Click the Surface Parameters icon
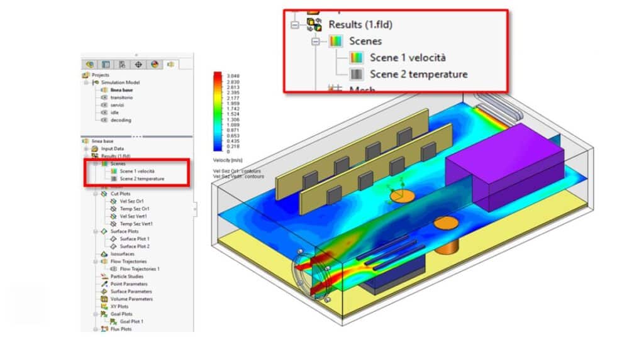Screen dimensions: 644x337 tap(104, 292)
